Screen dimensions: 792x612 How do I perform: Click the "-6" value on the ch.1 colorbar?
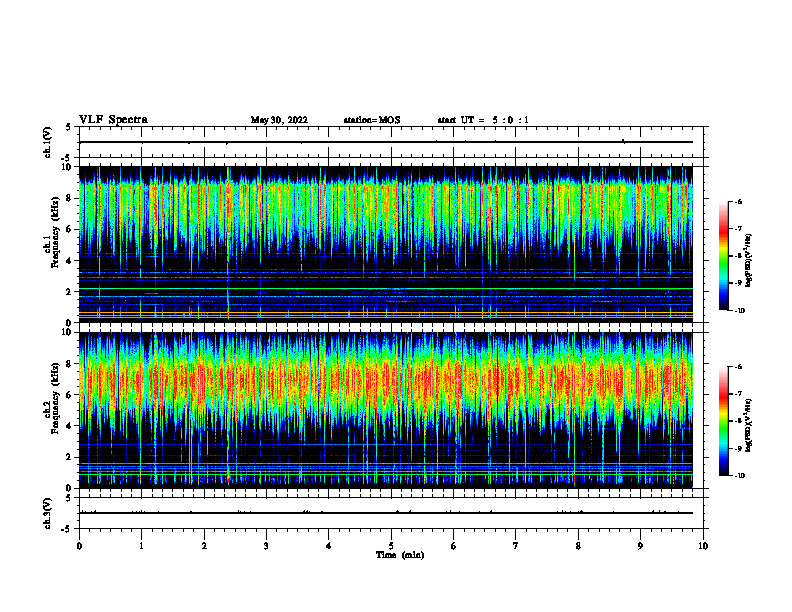(x=738, y=201)
